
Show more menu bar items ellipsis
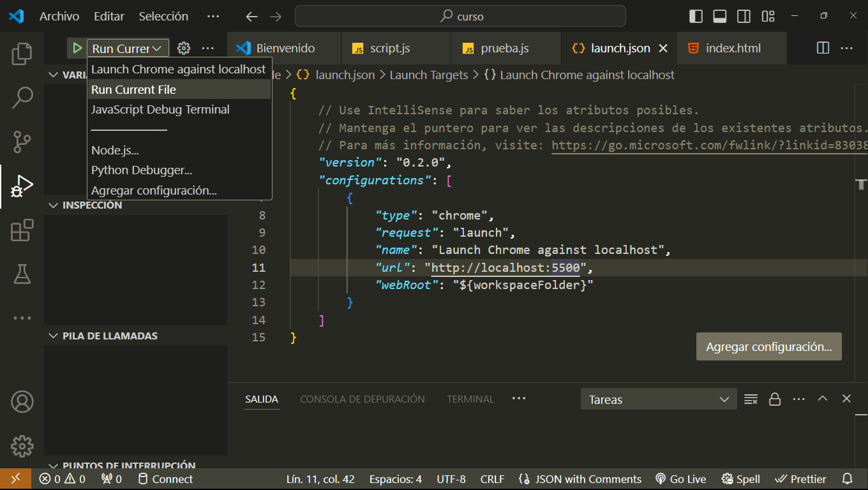click(213, 17)
